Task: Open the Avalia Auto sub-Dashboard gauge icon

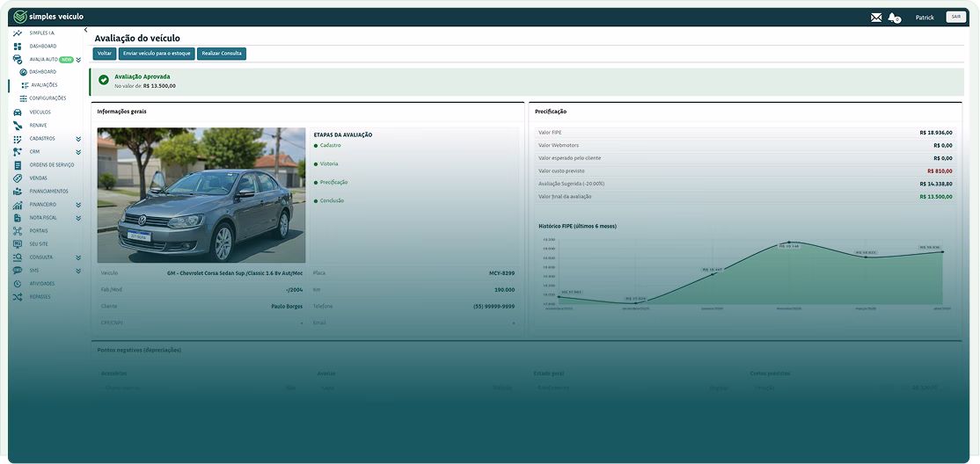Action: pos(23,72)
